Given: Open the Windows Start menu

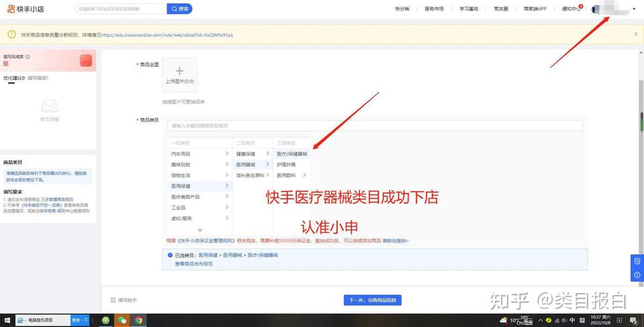Looking at the screenshot, I should pyautogui.click(x=7, y=320).
